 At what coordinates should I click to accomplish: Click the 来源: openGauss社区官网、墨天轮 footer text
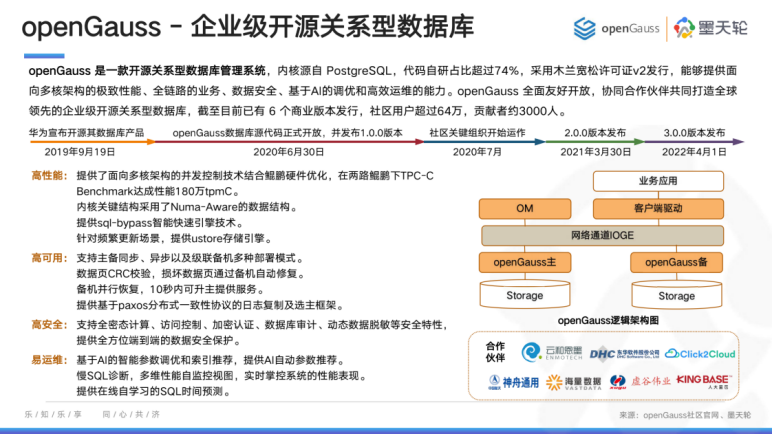(x=685, y=415)
